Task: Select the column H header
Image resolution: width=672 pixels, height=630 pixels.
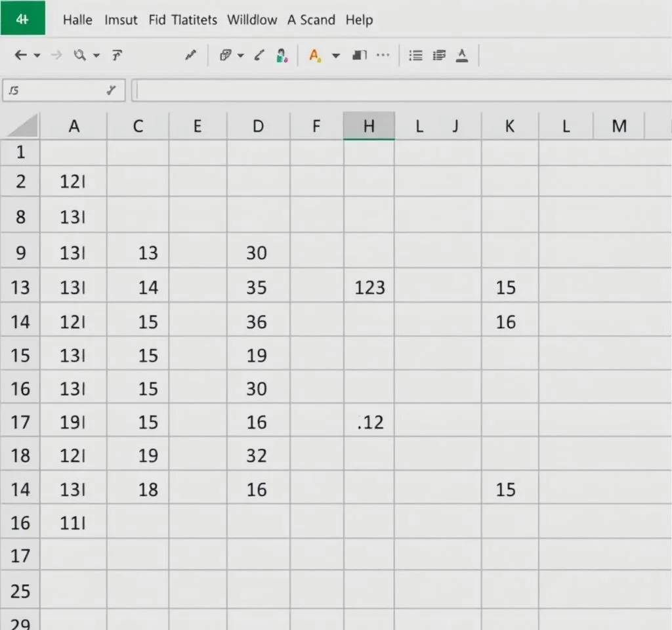Action: click(x=369, y=126)
